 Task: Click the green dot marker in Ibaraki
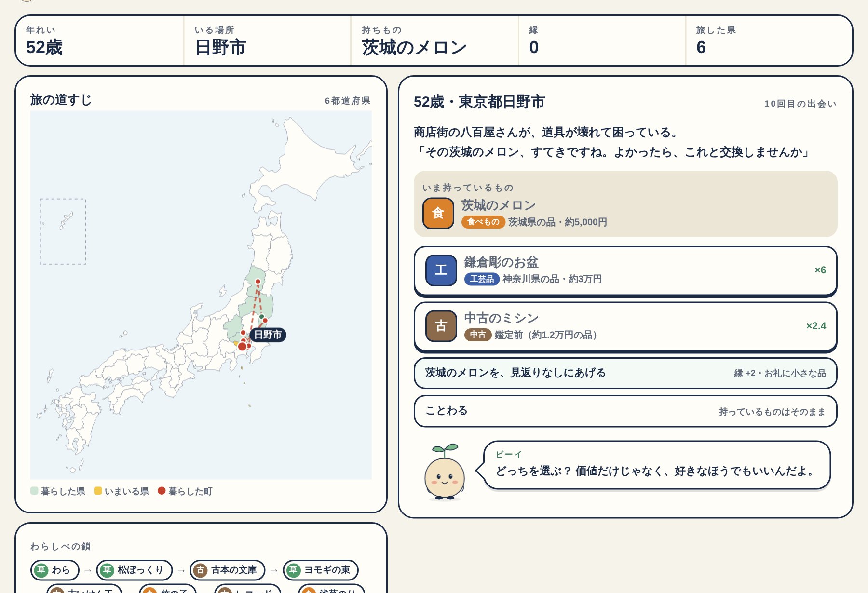[262, 317]
